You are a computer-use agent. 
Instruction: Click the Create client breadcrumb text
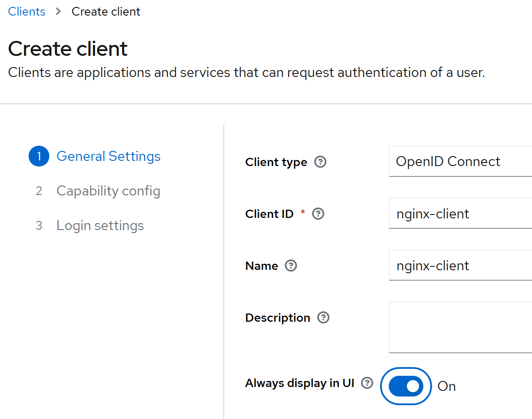tap(106, 12)
